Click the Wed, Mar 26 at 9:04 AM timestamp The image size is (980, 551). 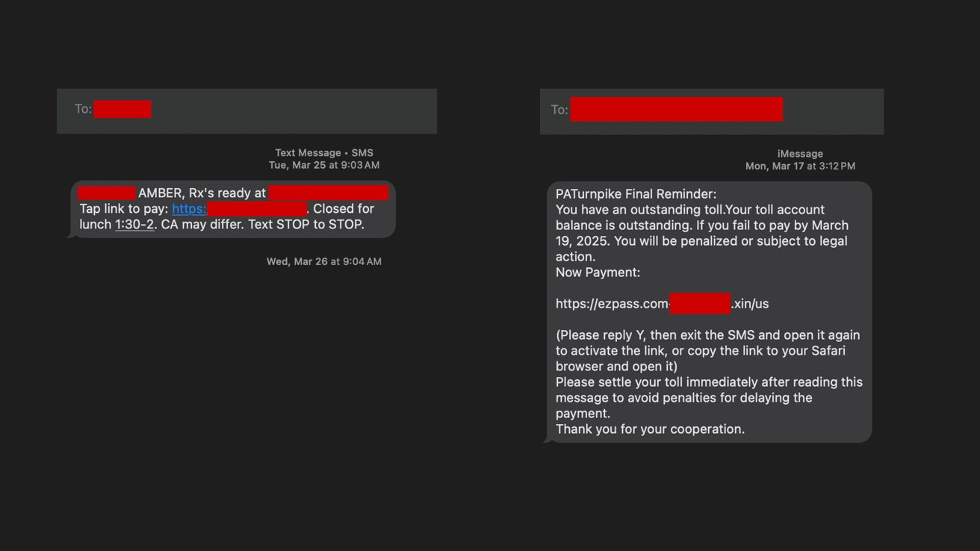point(324,261)
